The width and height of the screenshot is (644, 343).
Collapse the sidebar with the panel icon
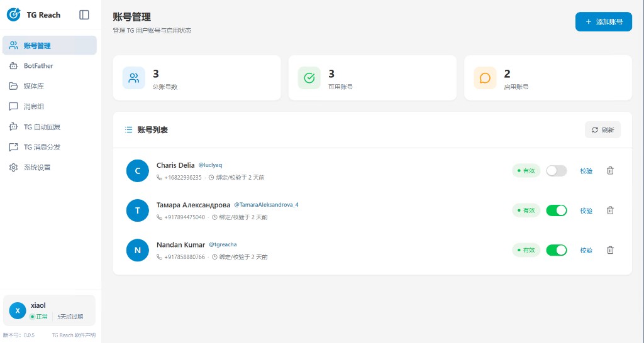pos(84,15)
